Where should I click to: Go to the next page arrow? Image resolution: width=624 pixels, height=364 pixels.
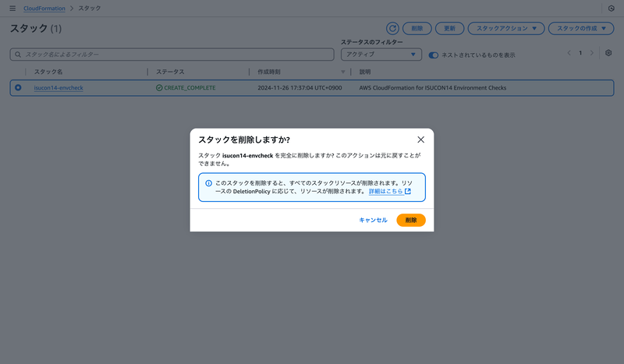(x=592, y=53)
